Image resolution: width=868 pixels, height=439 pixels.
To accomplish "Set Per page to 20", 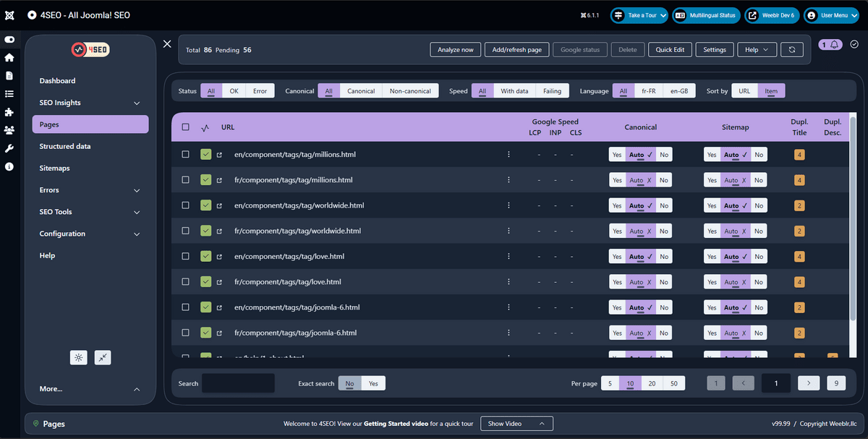I will (x=652, y=383).
